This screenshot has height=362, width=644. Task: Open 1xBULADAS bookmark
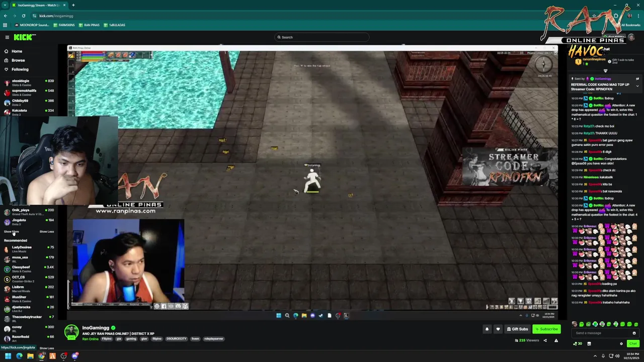[x=114, y=25]
